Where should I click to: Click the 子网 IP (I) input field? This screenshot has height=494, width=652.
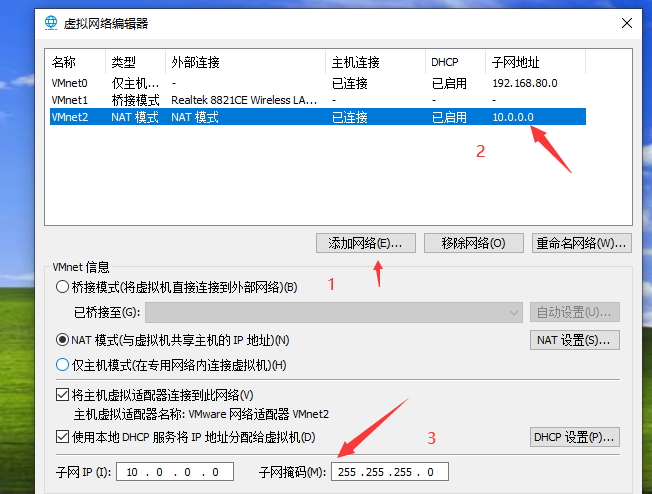(175, 472)
